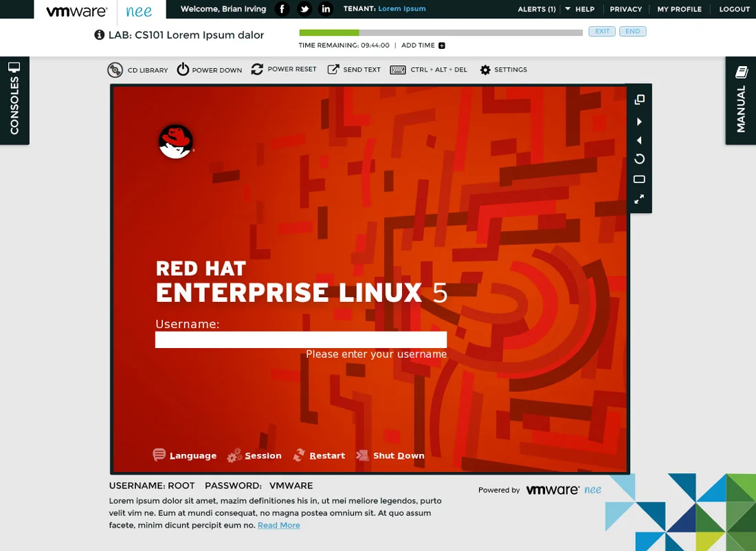The height and width of the screenshot is (551, 756).
Task: Click the Language speech bubble icon
Action: click(159, 455)
